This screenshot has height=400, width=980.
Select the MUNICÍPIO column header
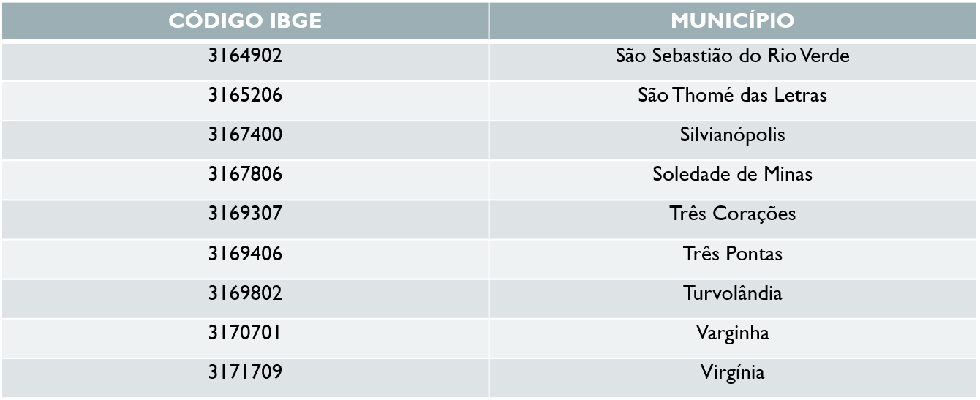point(732,20)
